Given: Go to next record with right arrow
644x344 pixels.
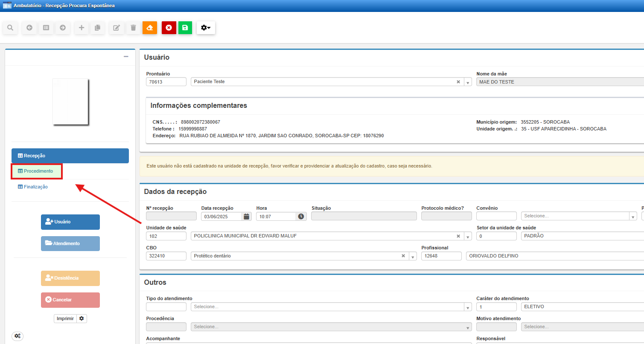Looking at the screenshot, I should (x=63, y=28).
